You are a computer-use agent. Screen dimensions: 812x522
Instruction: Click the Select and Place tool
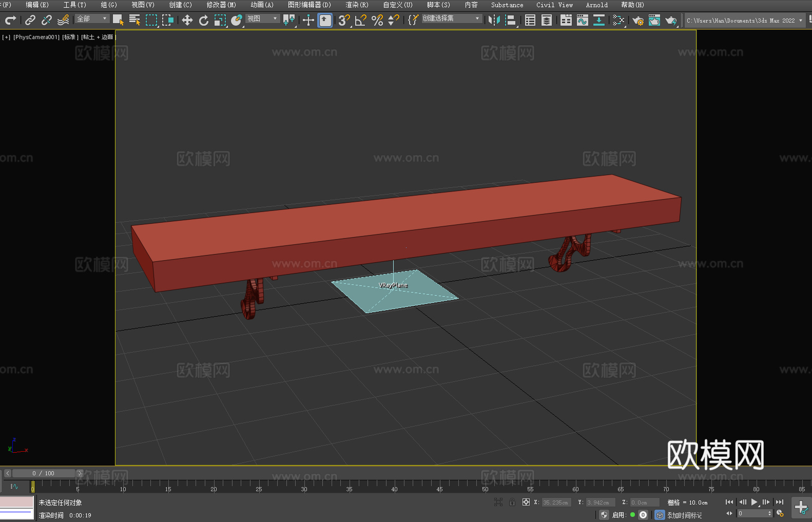coord(237,20)
